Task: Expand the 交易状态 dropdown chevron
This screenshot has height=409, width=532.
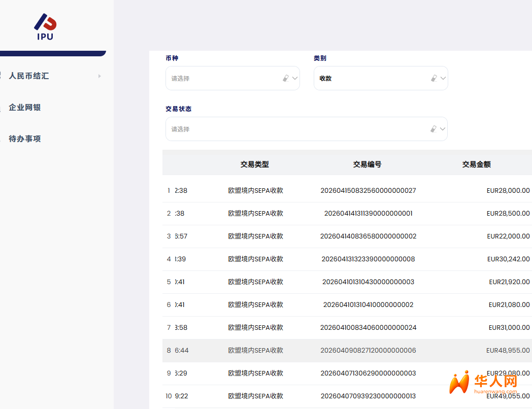Action: click(x=443, y=129)
